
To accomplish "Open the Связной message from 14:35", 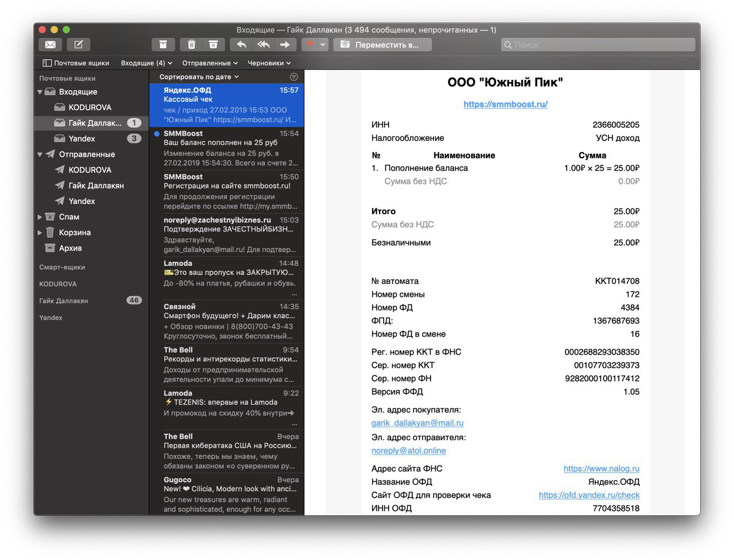I will click(227, 322).
